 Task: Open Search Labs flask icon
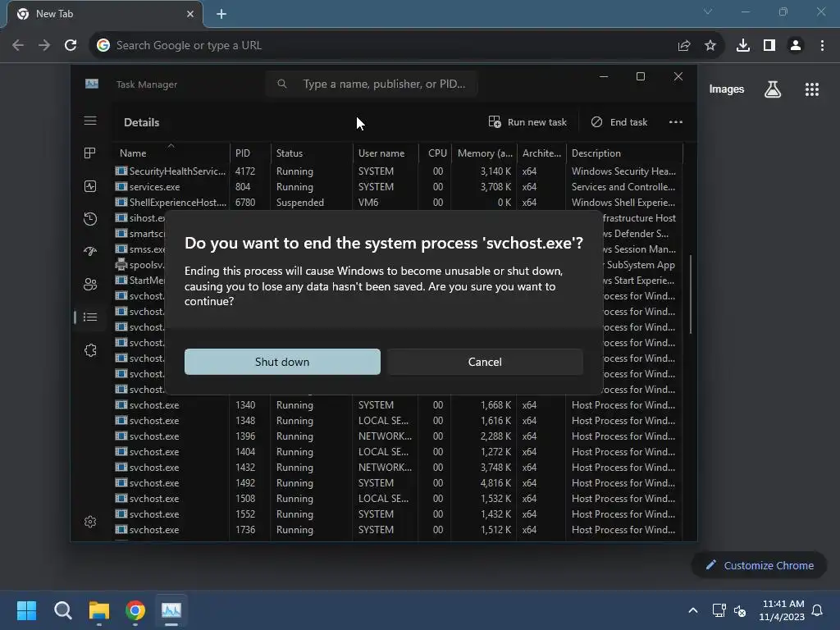coord(773,89)
